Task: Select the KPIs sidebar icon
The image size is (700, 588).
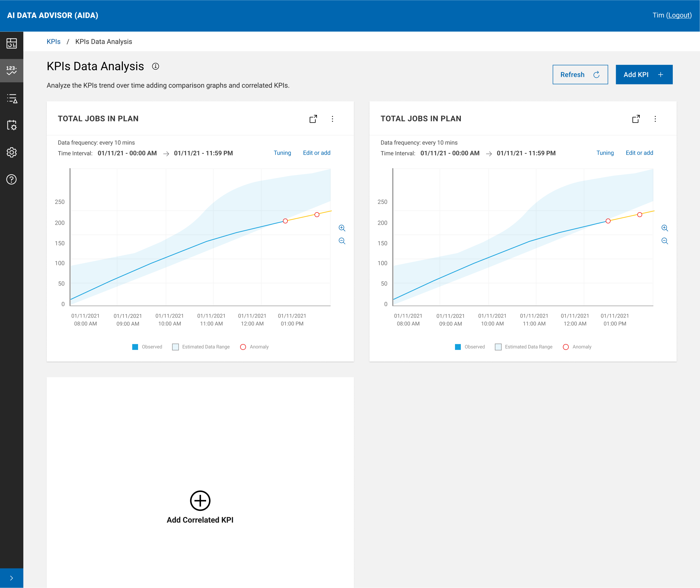Action: click(12, 70)
